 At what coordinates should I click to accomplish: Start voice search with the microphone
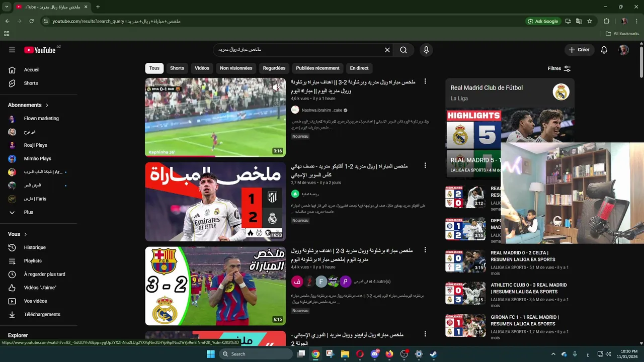426,50
